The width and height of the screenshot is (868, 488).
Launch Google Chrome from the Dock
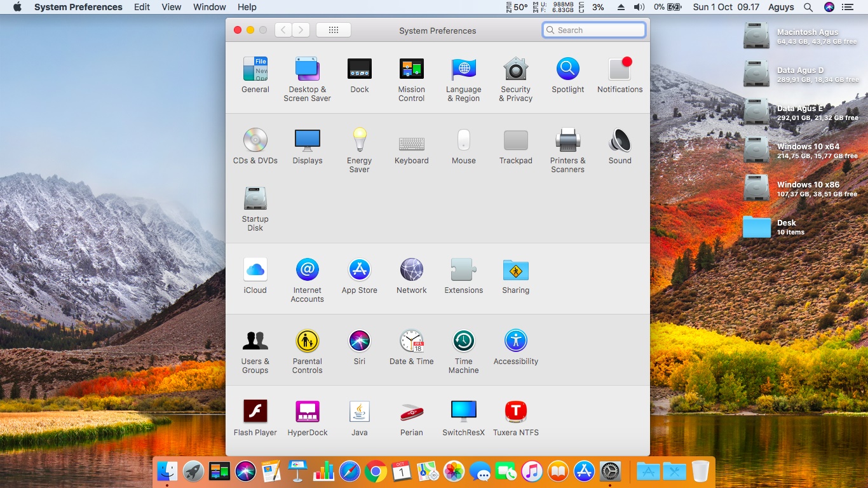[x=376, y=471]
